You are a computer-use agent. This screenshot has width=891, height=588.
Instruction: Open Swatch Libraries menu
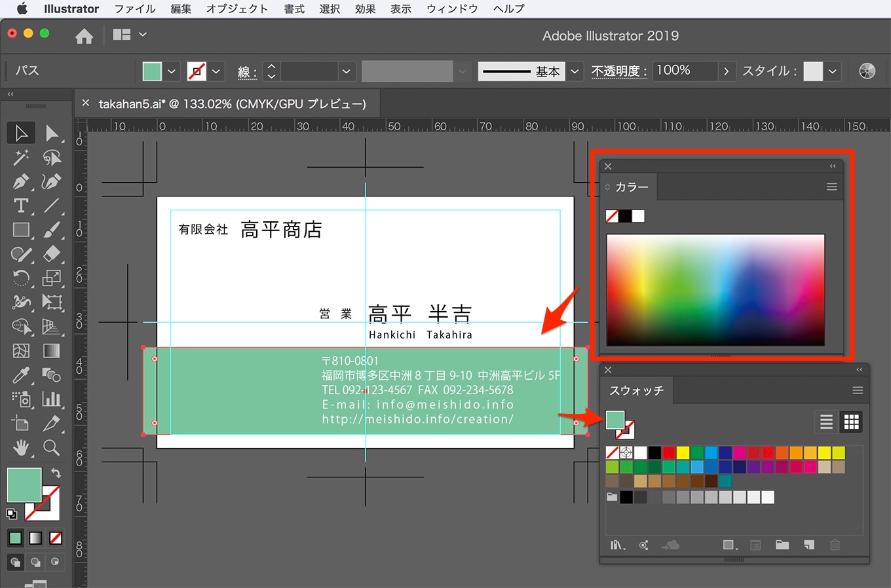(618, 545)
